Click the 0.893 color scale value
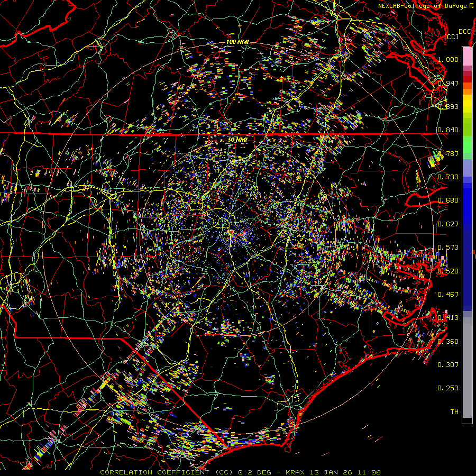Screen dimensions: 476x476 tap(448, 106)
